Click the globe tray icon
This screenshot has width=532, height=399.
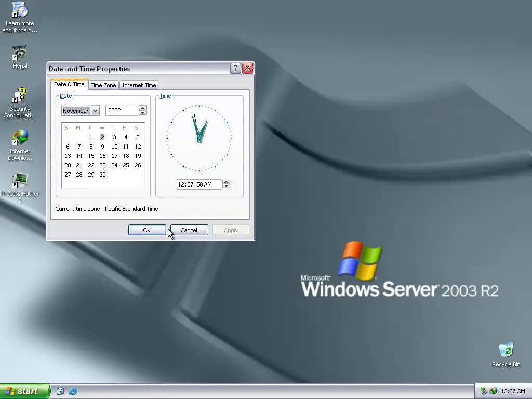(494, 391)
